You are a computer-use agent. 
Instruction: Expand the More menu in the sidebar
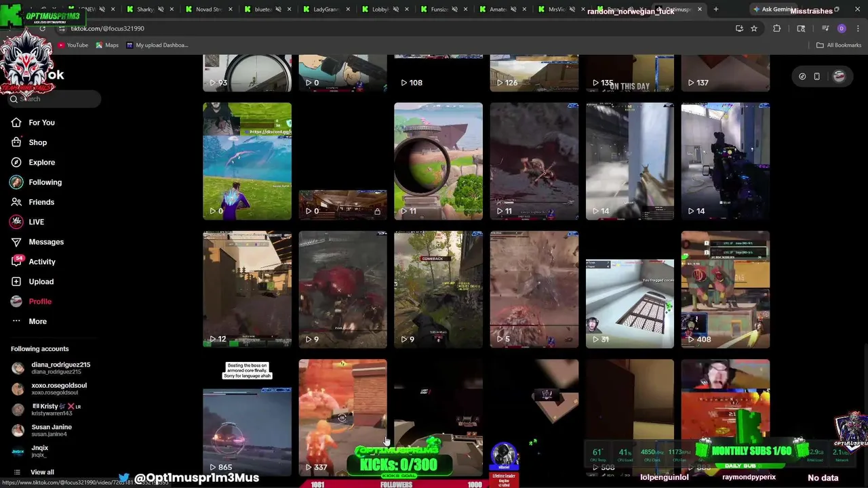coord(37,321)
